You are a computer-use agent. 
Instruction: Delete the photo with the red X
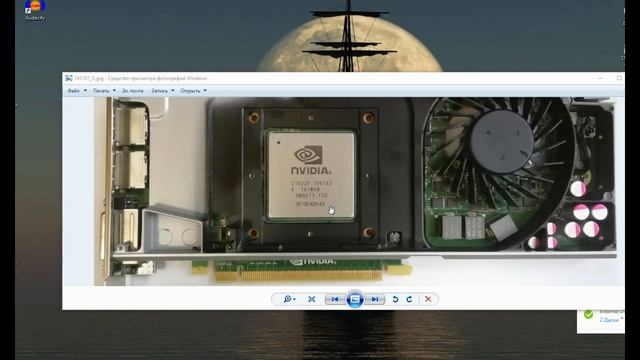click(428, 299)
